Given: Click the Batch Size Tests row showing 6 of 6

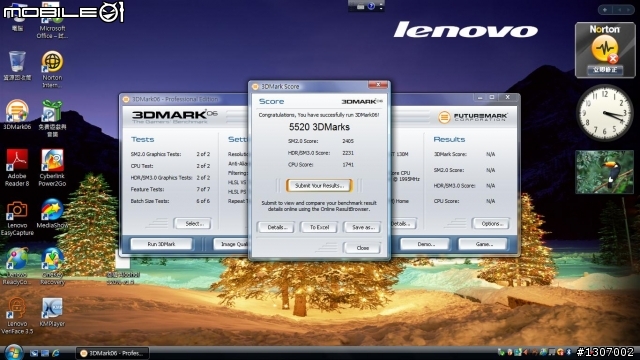Looking at the screenshot, I should pos(170,201).
